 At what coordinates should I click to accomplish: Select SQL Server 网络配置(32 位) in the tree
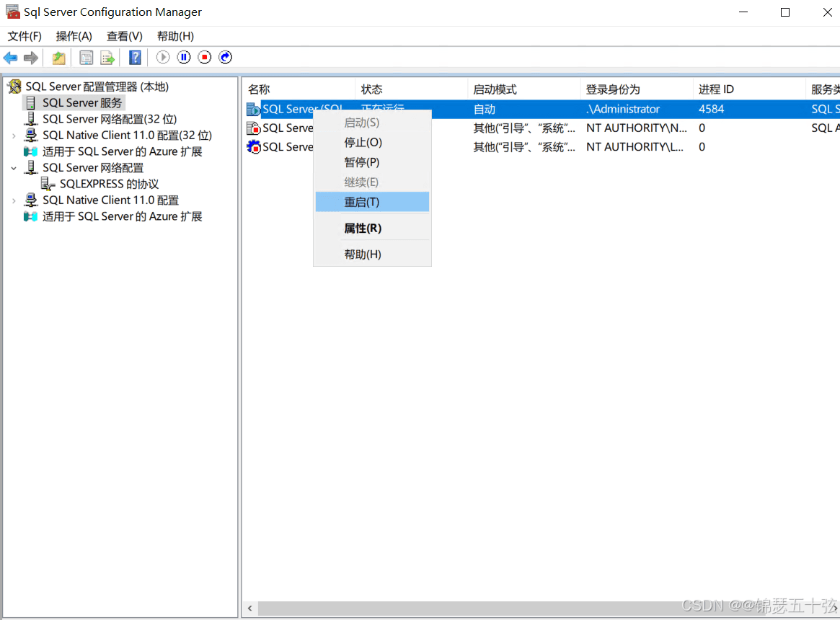click(110, 119)
